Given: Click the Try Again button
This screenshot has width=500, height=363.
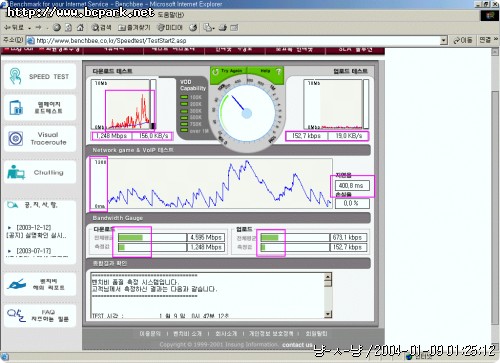Looking at the screenshot, I should pyautogui.click(x=228, y=71).
